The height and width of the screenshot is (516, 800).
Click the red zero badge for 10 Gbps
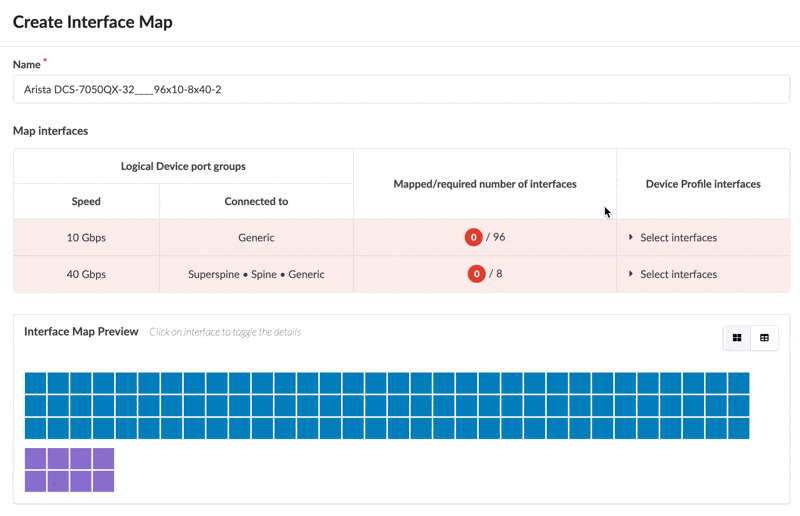474,238
